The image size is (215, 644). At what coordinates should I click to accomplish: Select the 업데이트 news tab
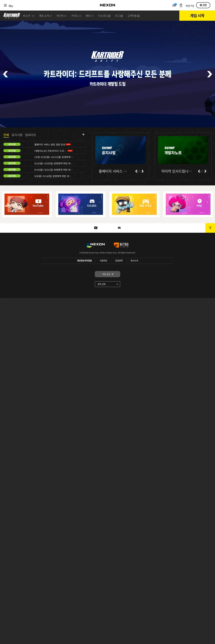pyautogui.click(x=30, y=135)
